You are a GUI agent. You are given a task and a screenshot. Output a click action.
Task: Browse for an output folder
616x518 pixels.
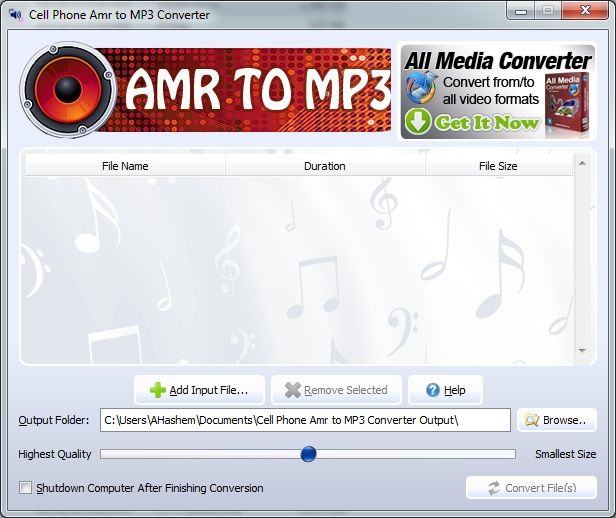[557, 420]
